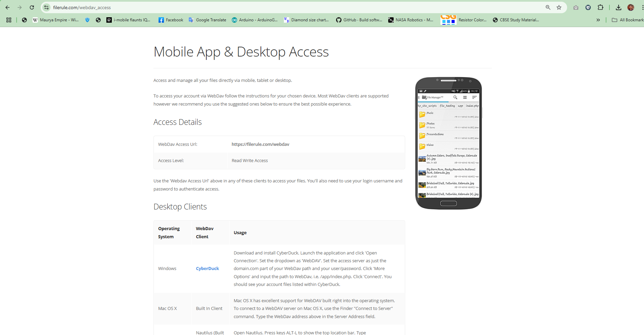Reload the filerule.com page
644x335 pixels.
(32, 7)
